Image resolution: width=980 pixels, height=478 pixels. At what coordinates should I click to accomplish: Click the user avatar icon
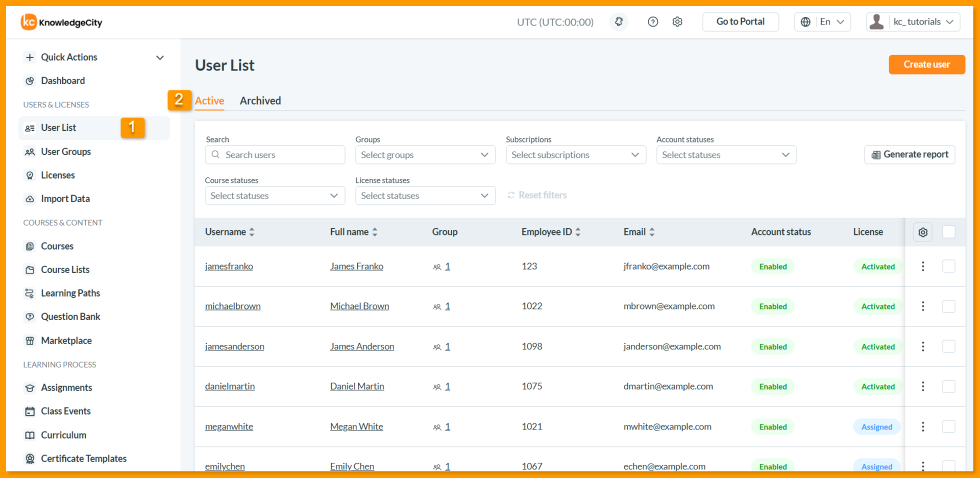(877, 22)
